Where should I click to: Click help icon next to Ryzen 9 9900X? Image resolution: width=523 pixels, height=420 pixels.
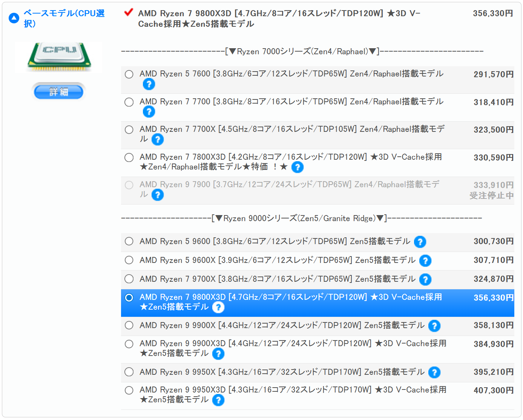434,326
